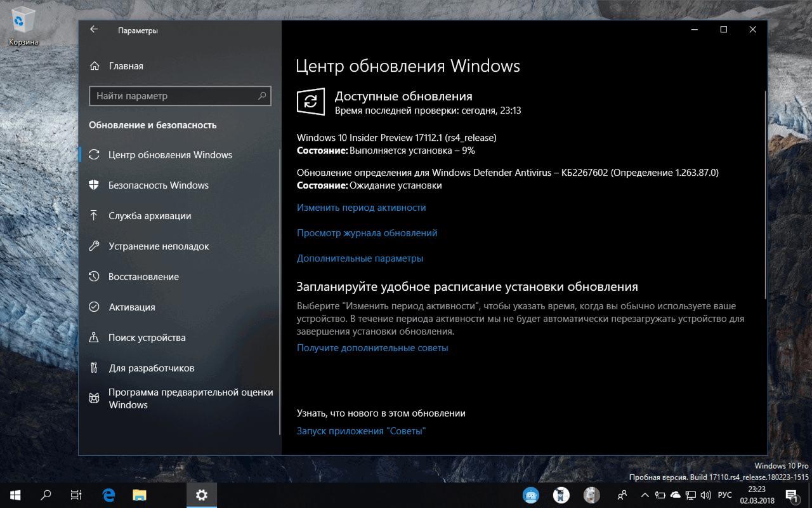This screenshot has height=508, width=812.
Task: Click the magnifier icon in the search box
Action: (262, 96)
